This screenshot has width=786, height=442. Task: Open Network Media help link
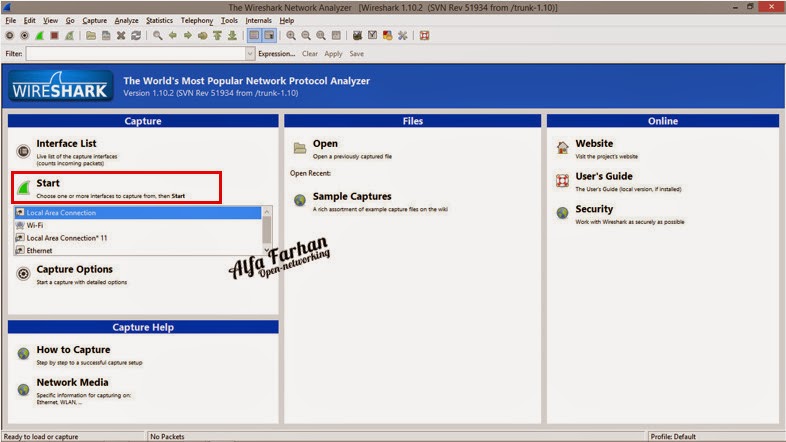(72, 382)
